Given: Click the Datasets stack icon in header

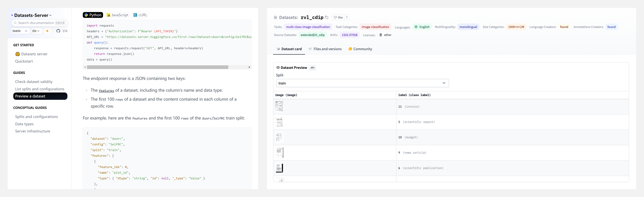Looking at the screenshot, I should [x=275, y=17].
